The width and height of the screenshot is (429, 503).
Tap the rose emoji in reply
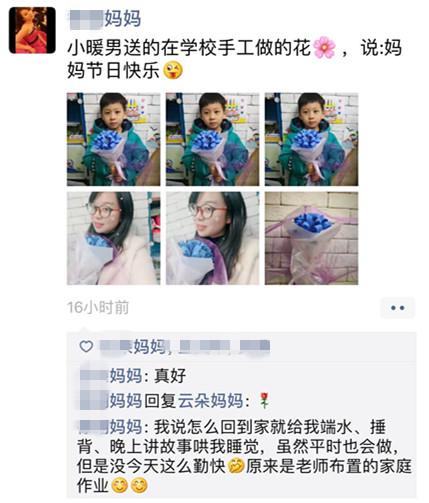point(264,400)
